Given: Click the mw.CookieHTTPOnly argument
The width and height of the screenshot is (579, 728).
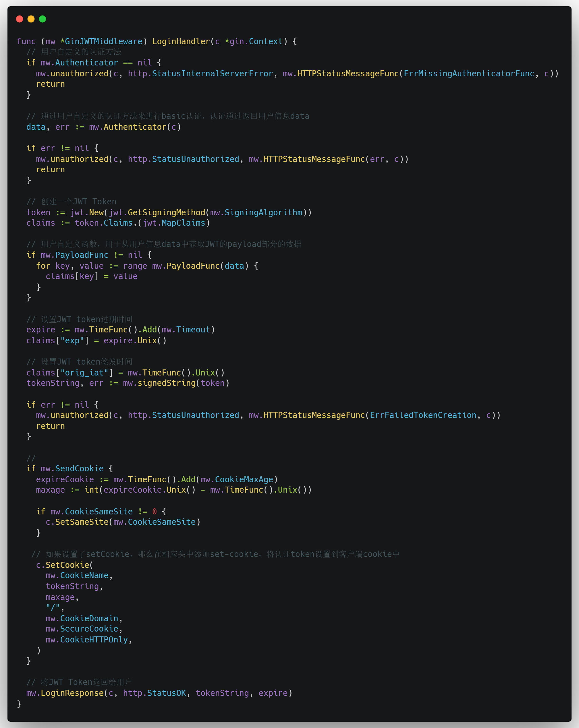Looking at the screenshot, I should pyautogui.click(x=87, y=640).
